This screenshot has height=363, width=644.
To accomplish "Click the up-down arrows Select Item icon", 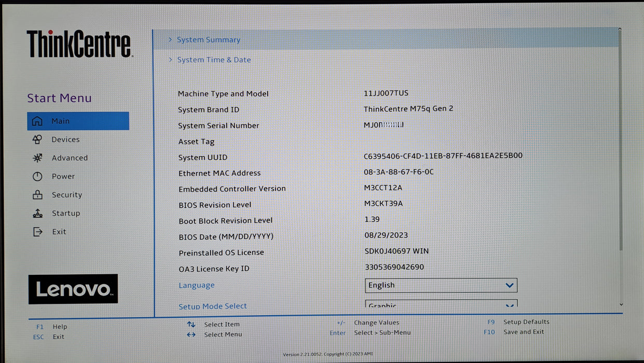I will 191,325.
